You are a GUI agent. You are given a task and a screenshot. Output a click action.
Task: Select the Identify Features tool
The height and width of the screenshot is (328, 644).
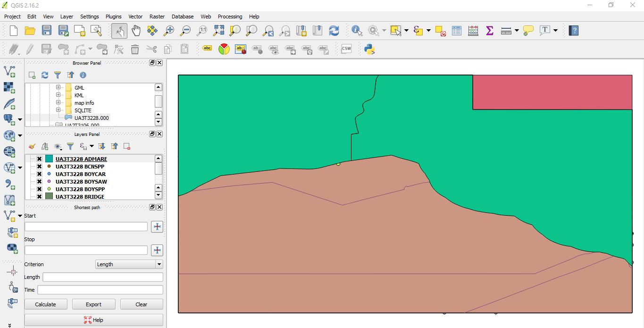[x=357, y=31]
